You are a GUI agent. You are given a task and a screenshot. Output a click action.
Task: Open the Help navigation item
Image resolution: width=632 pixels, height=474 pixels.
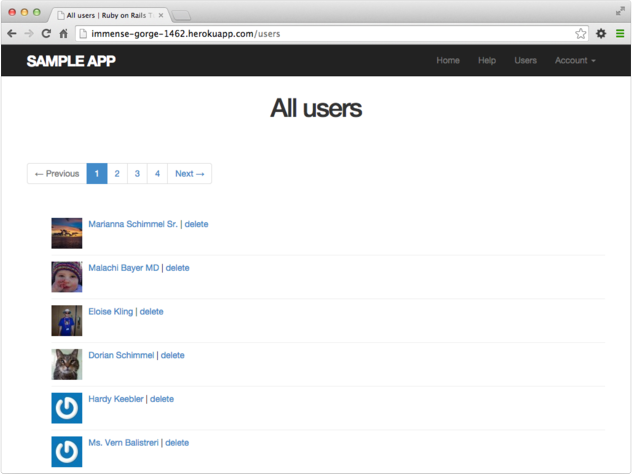[x=487, y=60]
